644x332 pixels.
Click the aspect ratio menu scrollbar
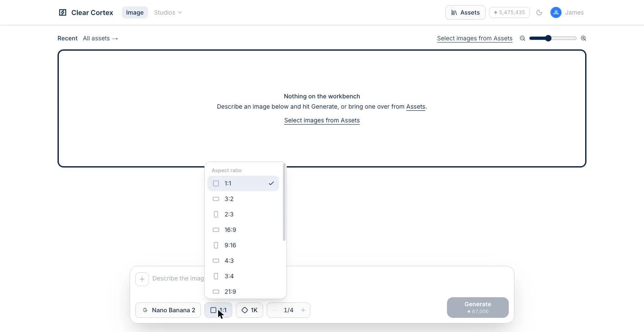[x=284, y=202]
